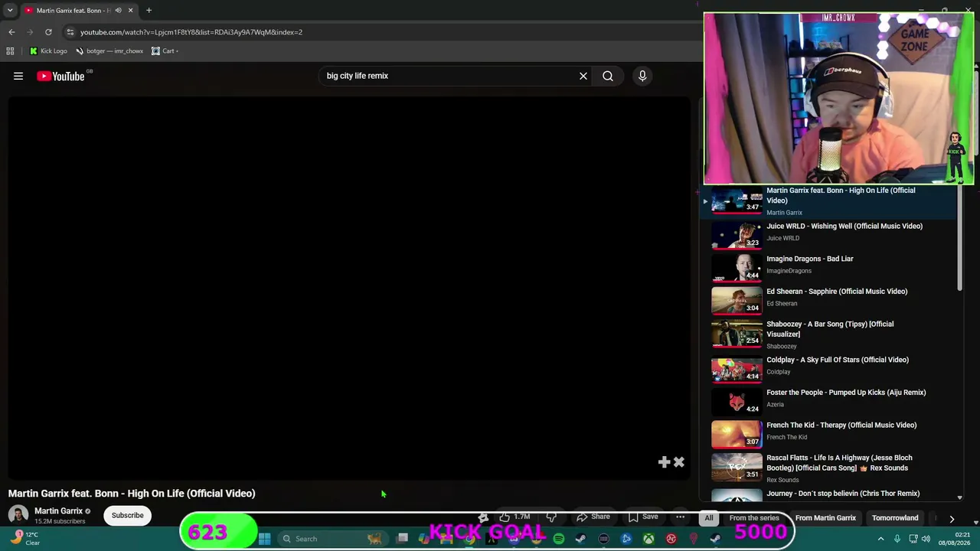Screen dimensions: 980x551
Task: Click the plus icon on the video player
Action: coord(664,462)
